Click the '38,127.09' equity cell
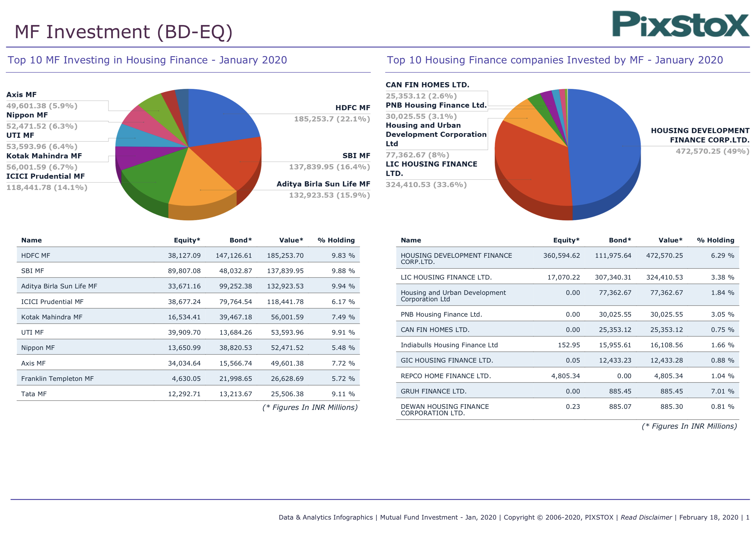Image resolution: width=756 pixels, height=533 pixels. coord(184,255)
